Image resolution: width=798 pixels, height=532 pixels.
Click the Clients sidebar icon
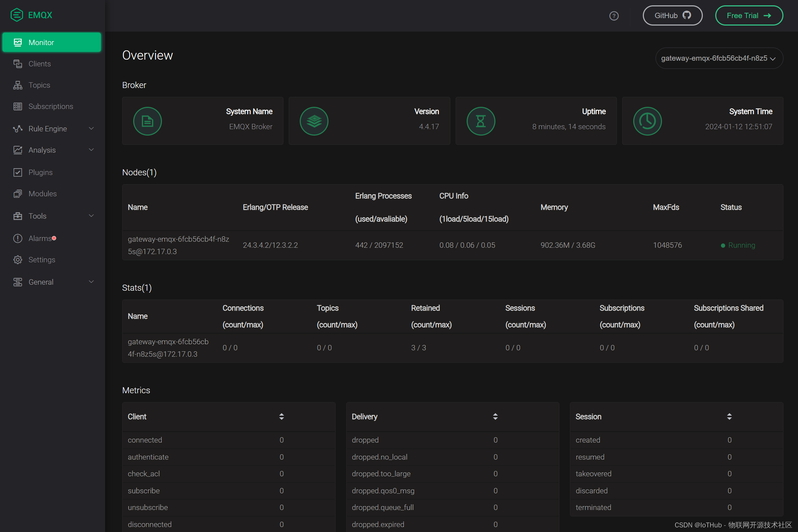pyautogui.click(x=17, y=64)
